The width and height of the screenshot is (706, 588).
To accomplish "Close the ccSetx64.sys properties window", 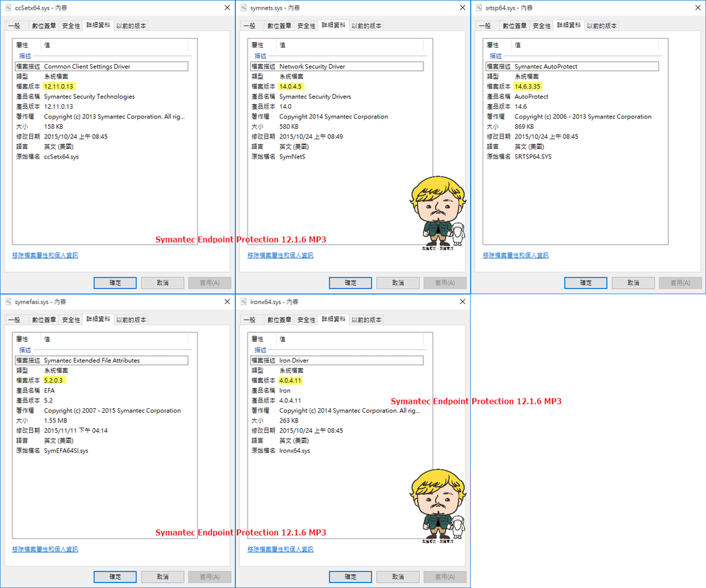I will [228, 8].
